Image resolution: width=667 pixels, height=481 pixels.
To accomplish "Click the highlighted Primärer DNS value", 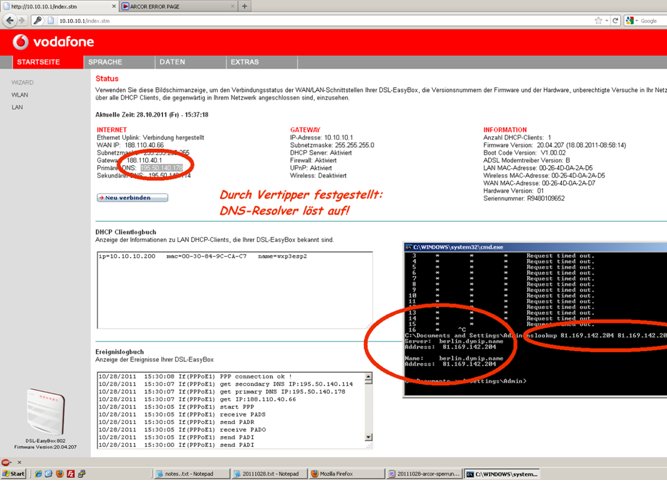I will [162, 168].
